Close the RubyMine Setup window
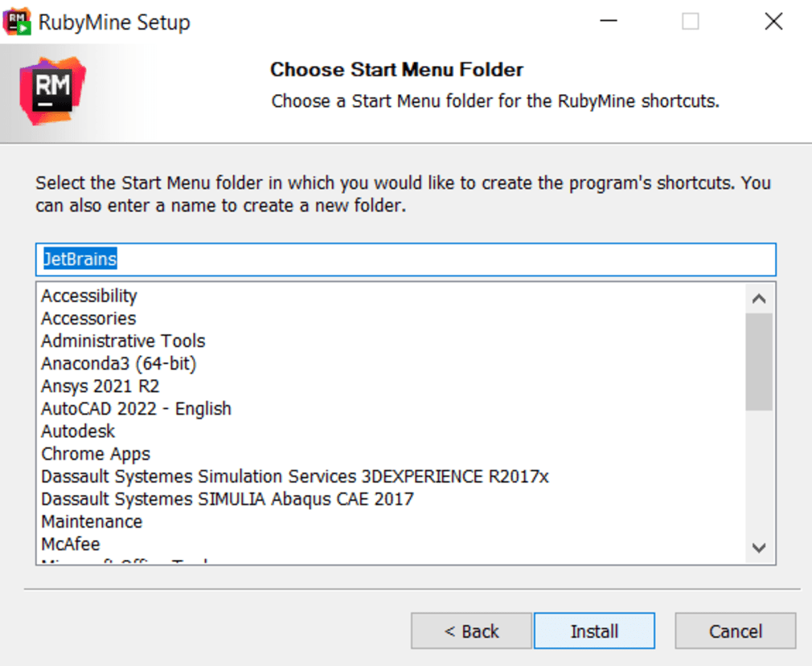812x666 pixels. [x=773, y=22]
